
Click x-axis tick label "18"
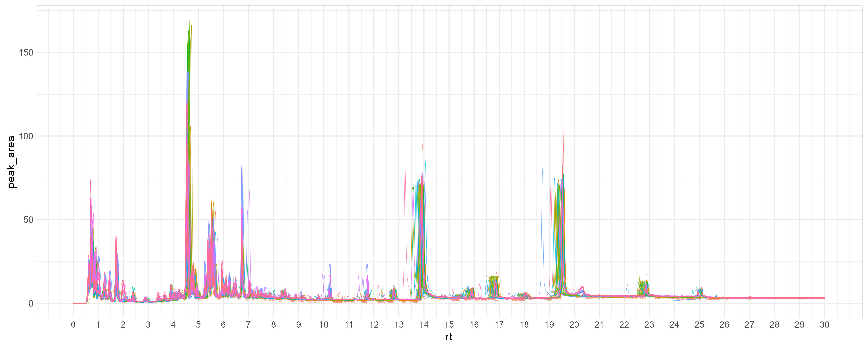point(524,325)
